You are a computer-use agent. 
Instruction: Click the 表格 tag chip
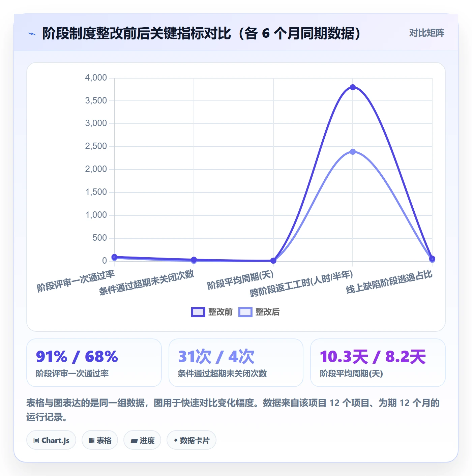(100, 440)
